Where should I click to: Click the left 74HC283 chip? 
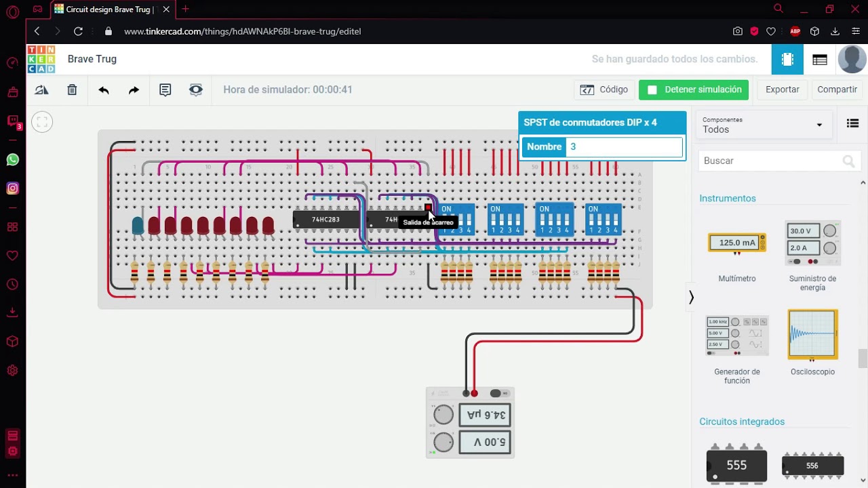click(x=325, y=220)
